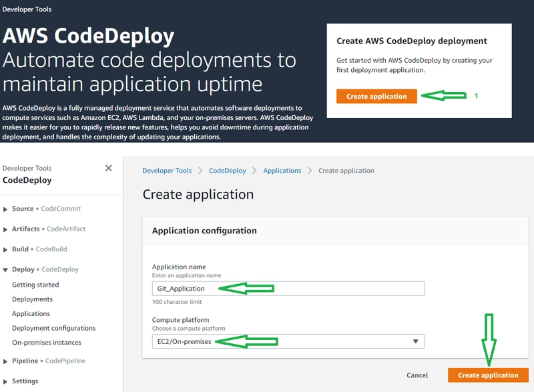Click Create application in top banner card
Viewport: 534px width, 392px height.
(376, 97)
